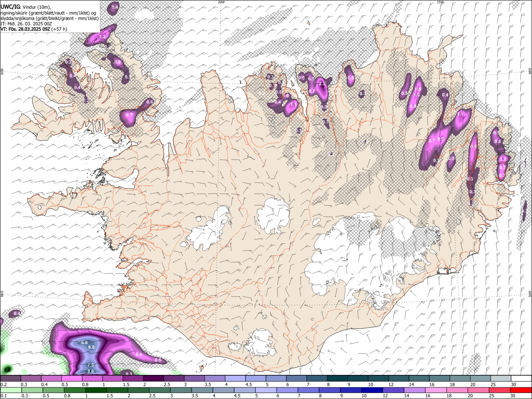The image size is (532, 399).
Task: Select the light pink swatch between 16 and 18
Action: point(436,390)
